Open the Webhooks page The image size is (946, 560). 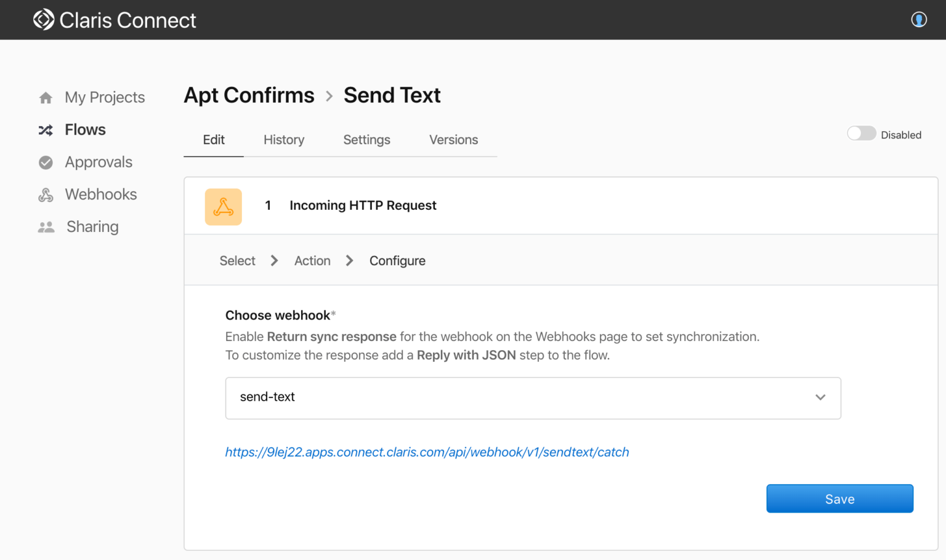(100, 194)
